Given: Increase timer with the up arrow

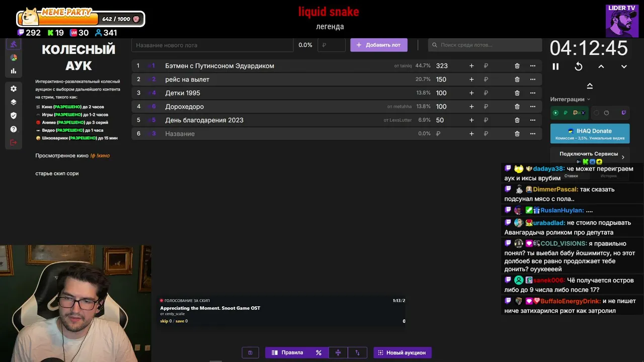Looking at the screenshot, I should 601,66.
